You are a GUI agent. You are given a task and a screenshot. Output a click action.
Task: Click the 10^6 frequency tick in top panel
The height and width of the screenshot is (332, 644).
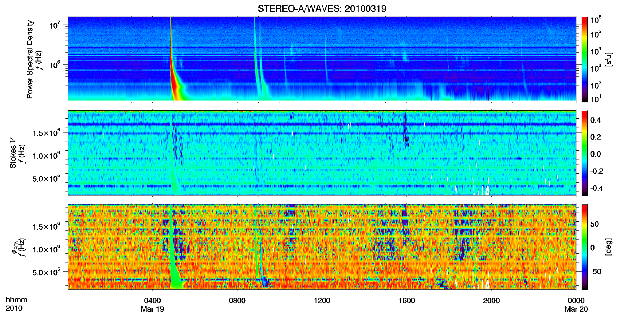click(54, 65)
